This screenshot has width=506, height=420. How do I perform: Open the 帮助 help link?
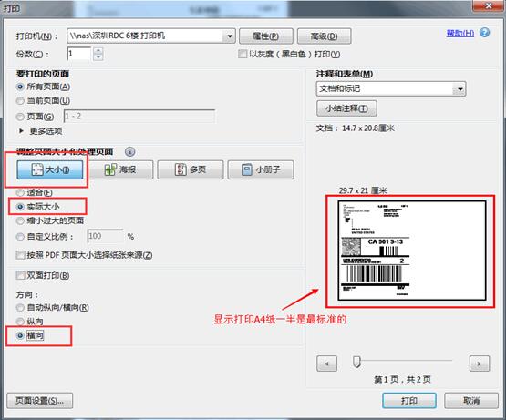[460, 33]
